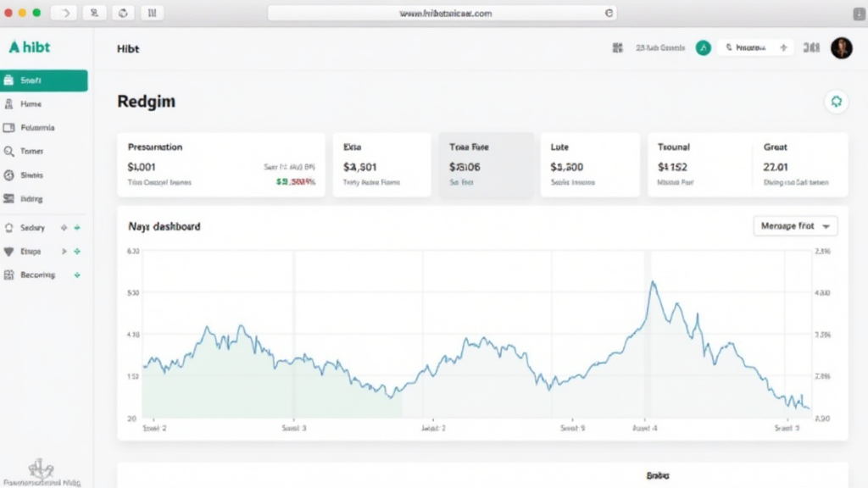Click the grid icon in the top header
The height and width of the screenshot is (488, 868).
(617, 48)
